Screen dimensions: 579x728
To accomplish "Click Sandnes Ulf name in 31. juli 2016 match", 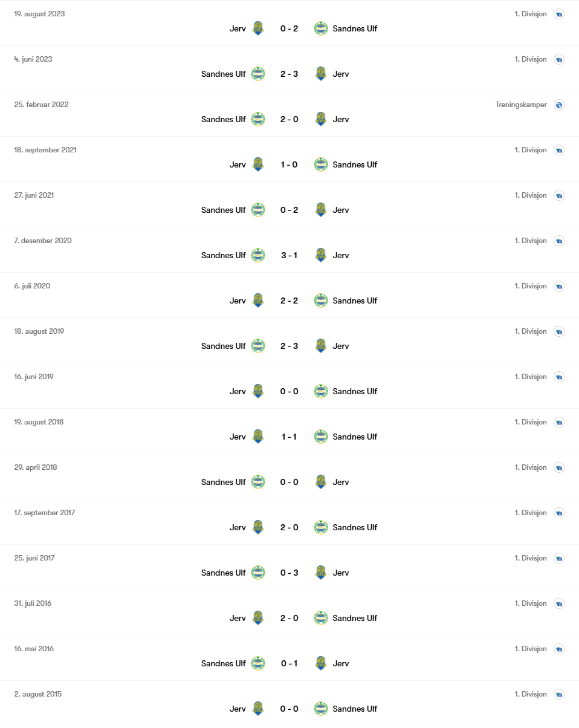I will (355, 618).
